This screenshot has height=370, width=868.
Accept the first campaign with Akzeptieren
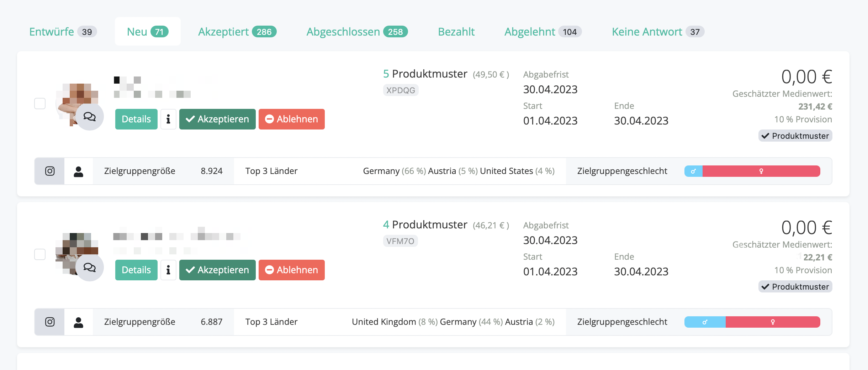tap(217, 119)
